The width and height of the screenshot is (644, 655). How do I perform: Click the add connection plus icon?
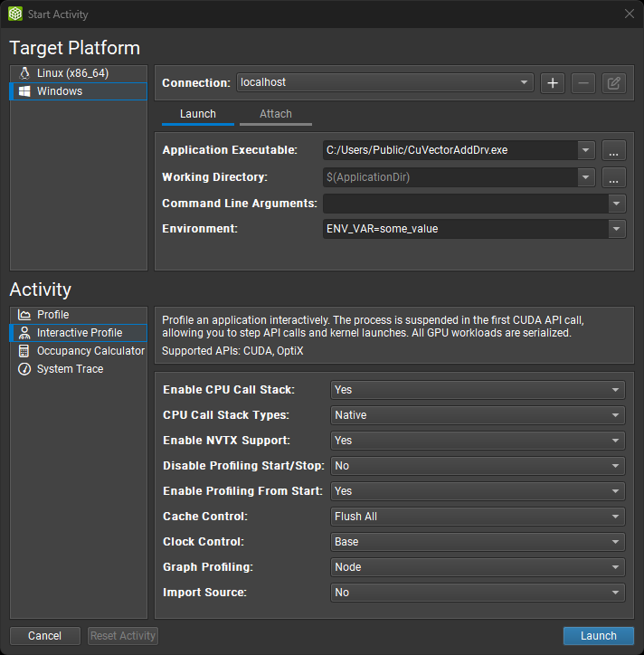(553, 83)
